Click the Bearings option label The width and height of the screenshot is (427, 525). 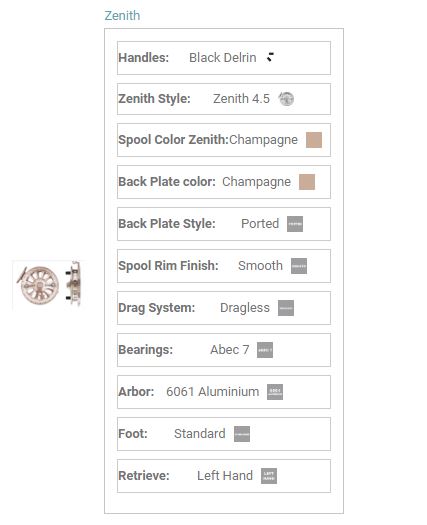pyautogui.click(x=145, y=350)
